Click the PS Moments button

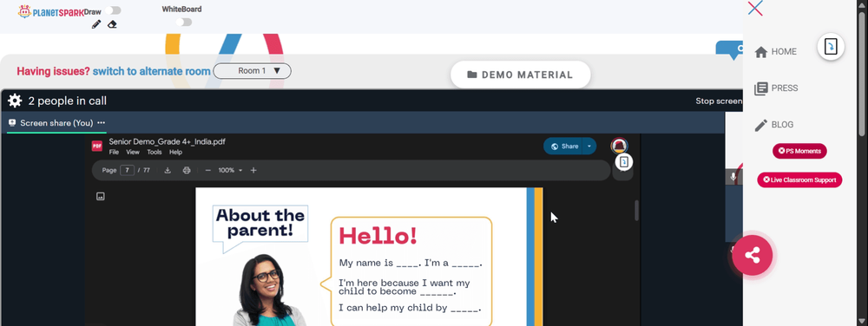[799, 151]
